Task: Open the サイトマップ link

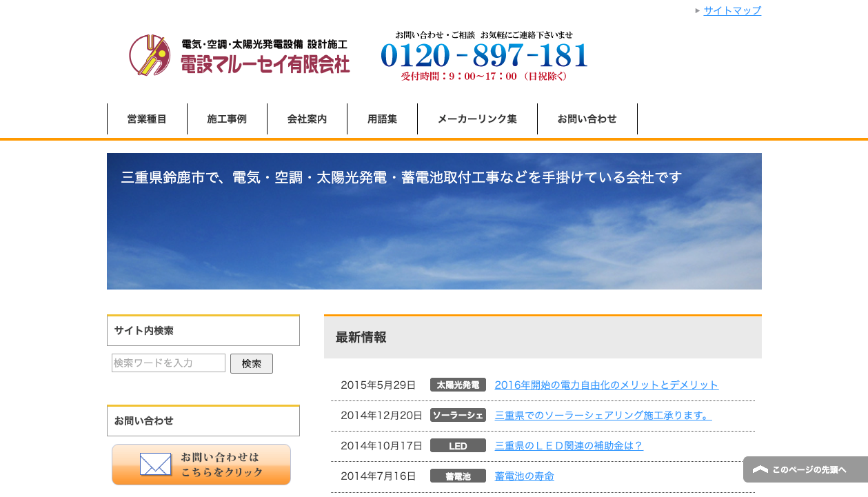Action: point(732,10)
